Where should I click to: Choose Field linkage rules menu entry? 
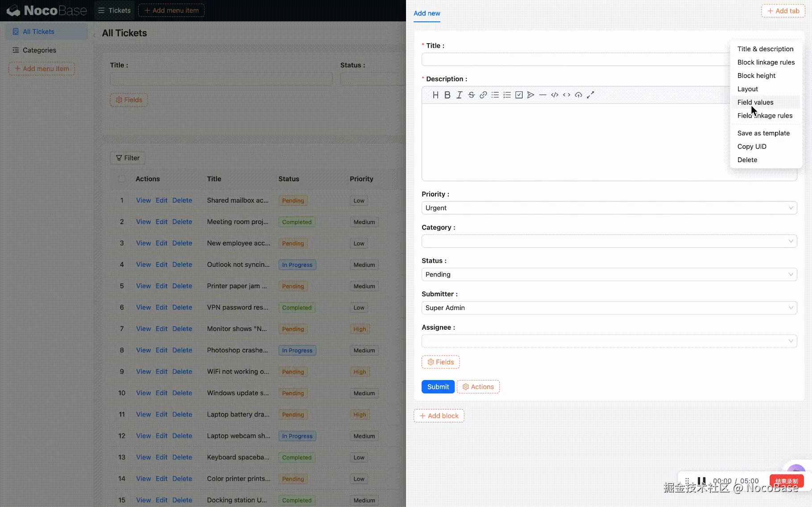coord(765,116)
